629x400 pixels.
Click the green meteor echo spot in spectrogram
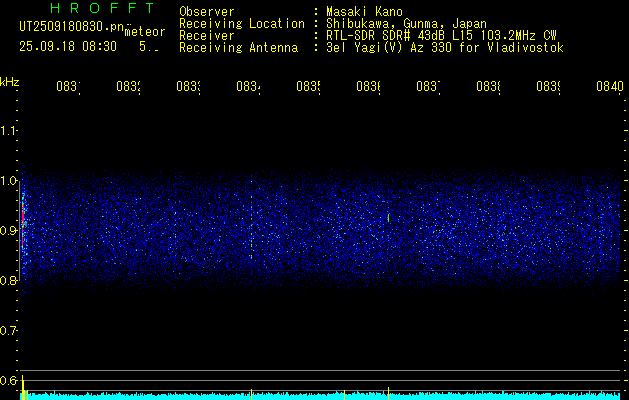coord(388,216)
